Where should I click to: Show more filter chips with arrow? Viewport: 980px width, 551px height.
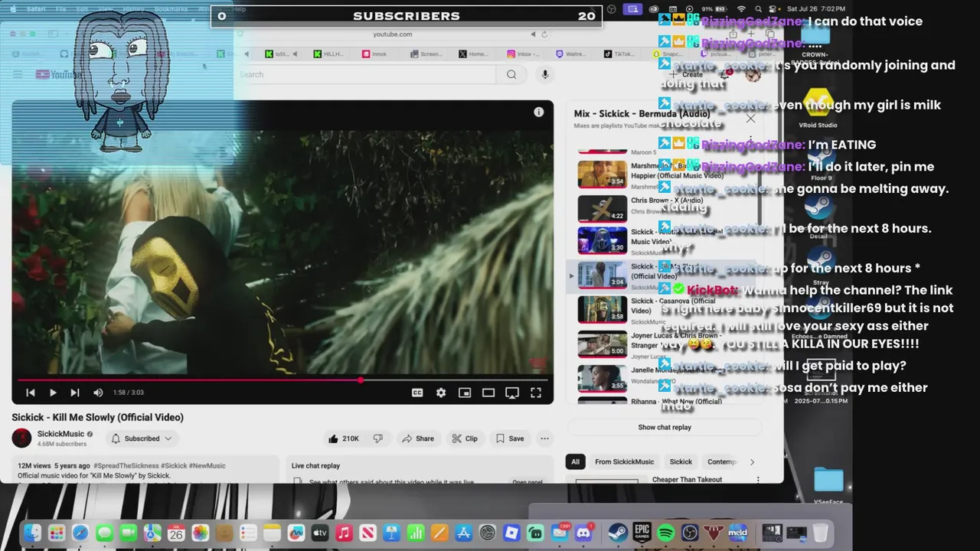tap(752, 461)
